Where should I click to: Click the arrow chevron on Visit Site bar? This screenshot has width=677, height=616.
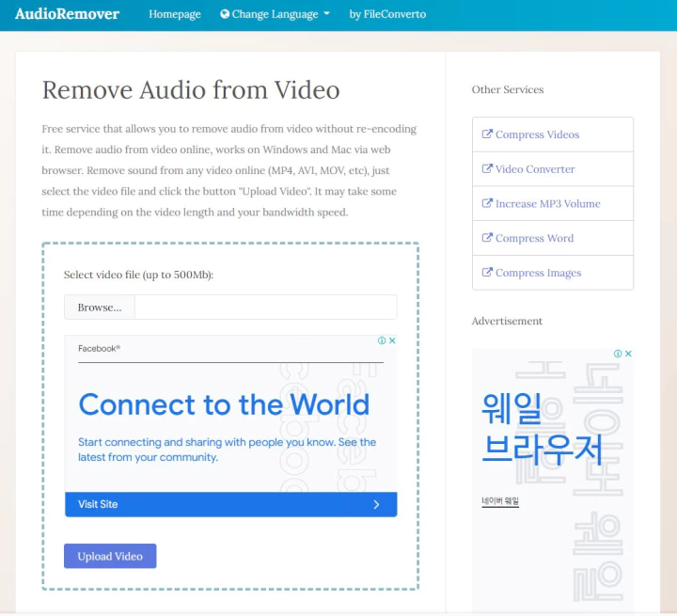click(x=376, y=504)
